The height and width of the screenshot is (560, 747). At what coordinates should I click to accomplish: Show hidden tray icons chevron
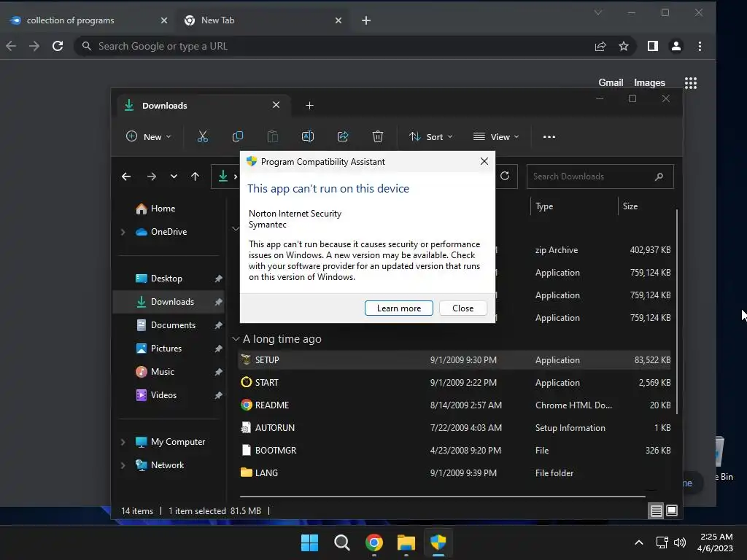[639, 542]
